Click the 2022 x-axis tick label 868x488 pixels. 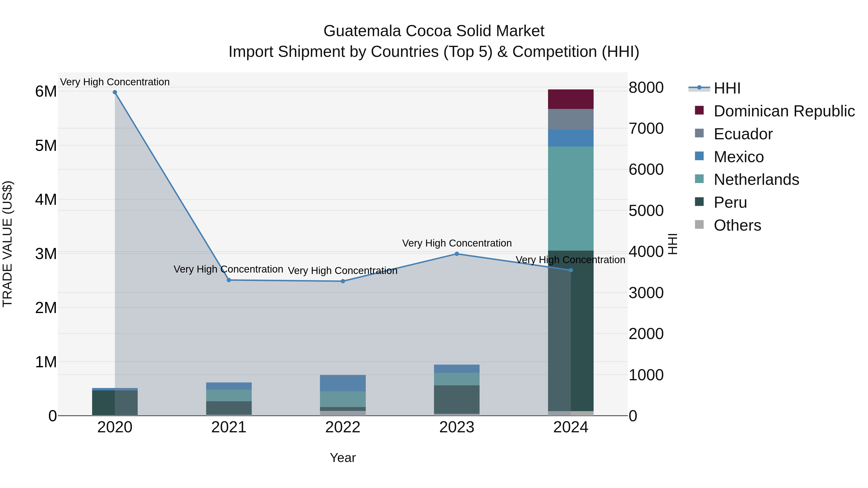tap(343, 427)
